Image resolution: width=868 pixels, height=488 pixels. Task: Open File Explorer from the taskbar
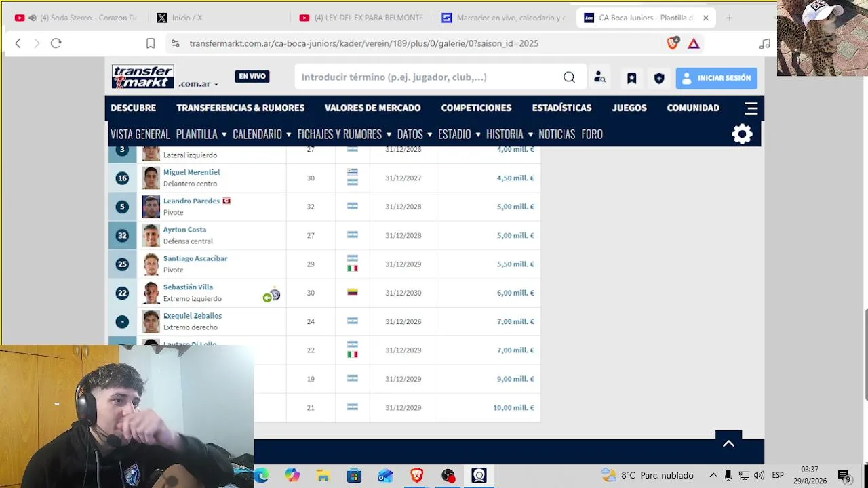pos(323,476)
